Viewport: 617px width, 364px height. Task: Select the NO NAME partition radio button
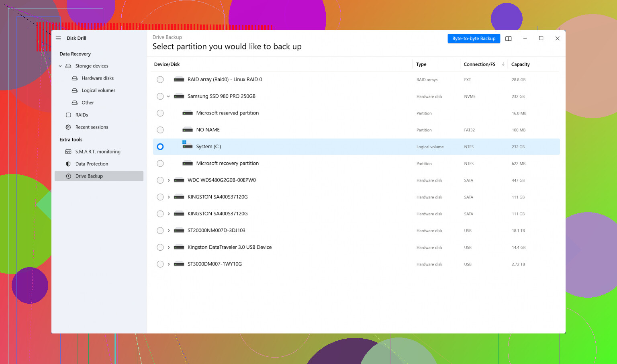click(160, 130)
